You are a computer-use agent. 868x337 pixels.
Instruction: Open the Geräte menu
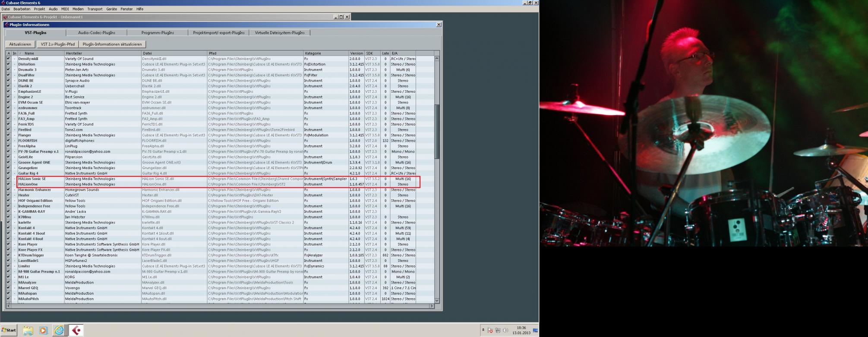(112, 9)
